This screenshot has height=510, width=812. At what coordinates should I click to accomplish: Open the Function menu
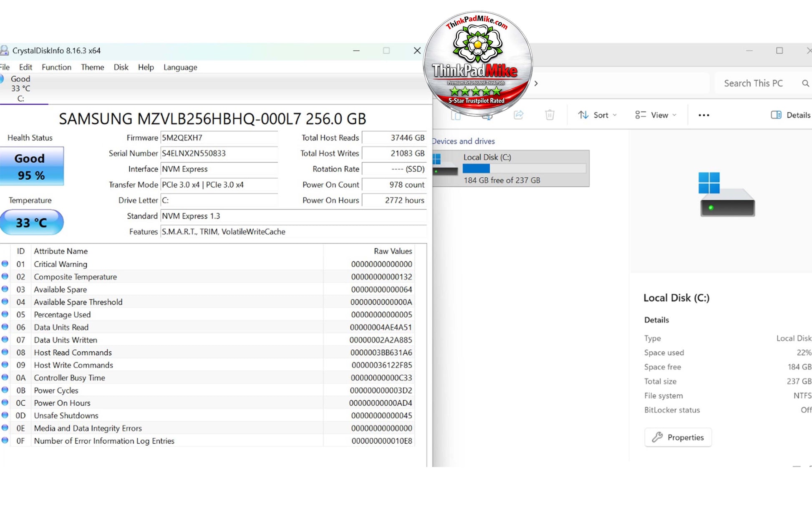(x=56, y=67)
